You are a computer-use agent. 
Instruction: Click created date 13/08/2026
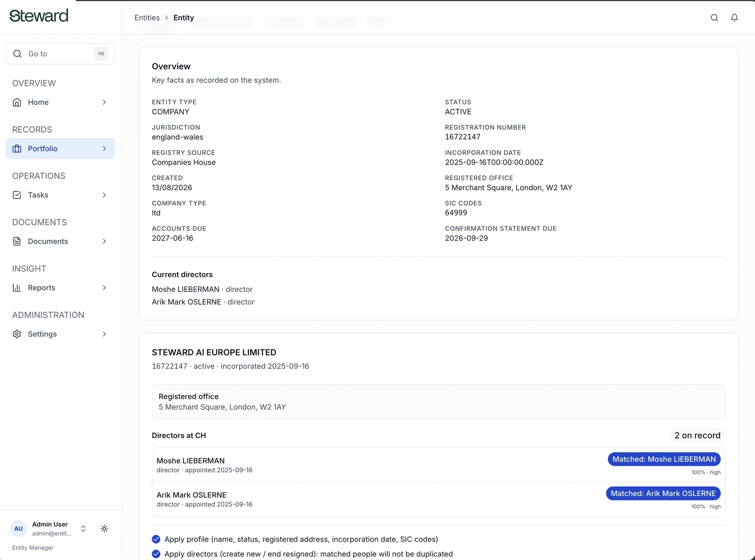172,188
